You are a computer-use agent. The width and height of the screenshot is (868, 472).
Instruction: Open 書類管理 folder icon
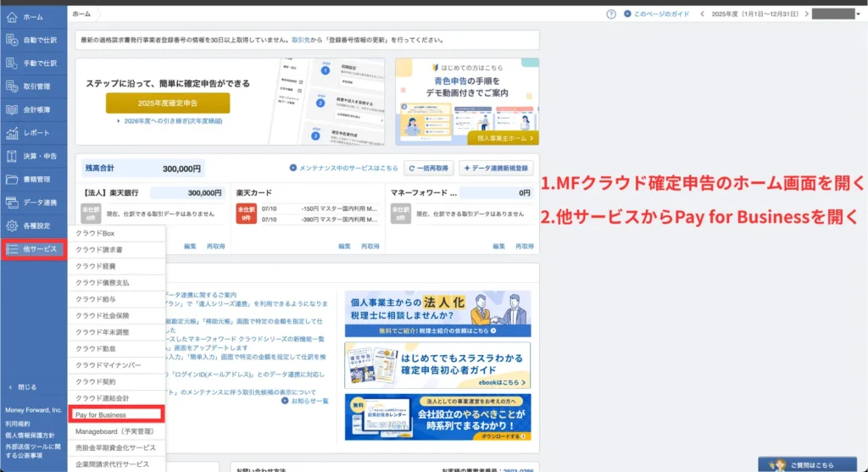pyautogui.click(x=12, y=180)
